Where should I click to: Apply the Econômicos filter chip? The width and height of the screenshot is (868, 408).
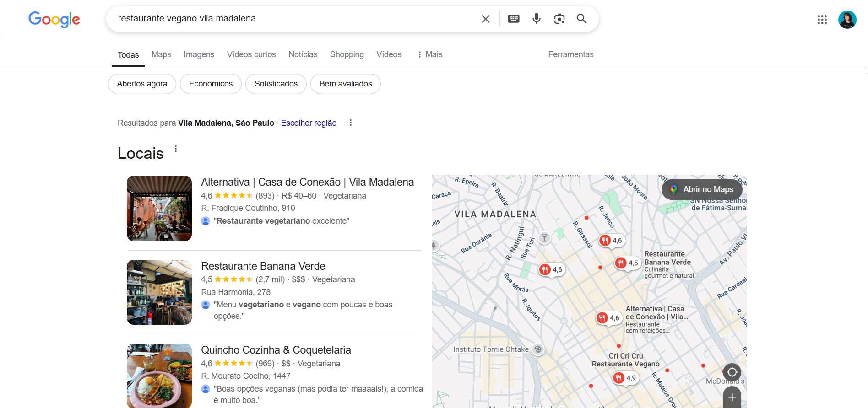click(x=211, y=84)
